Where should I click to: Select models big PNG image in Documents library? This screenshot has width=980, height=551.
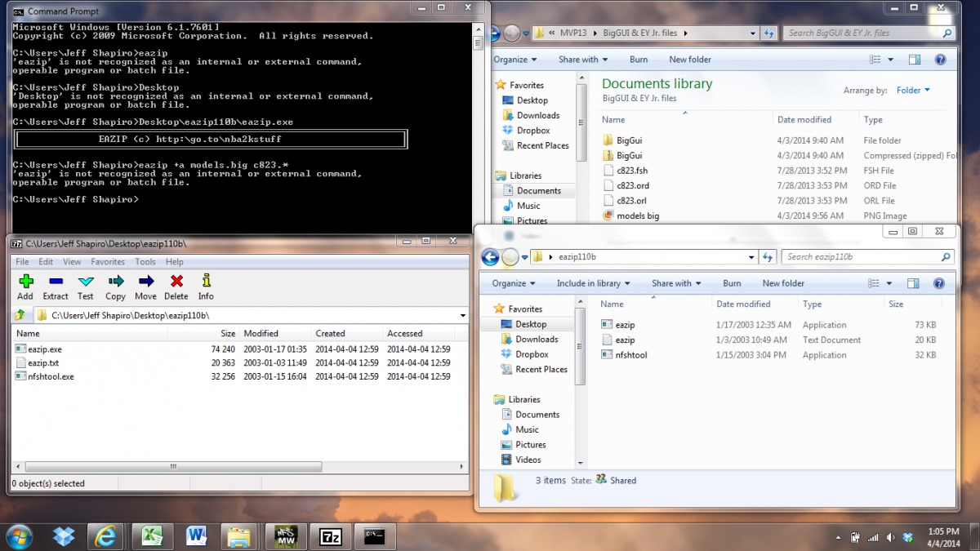point(638,216)
